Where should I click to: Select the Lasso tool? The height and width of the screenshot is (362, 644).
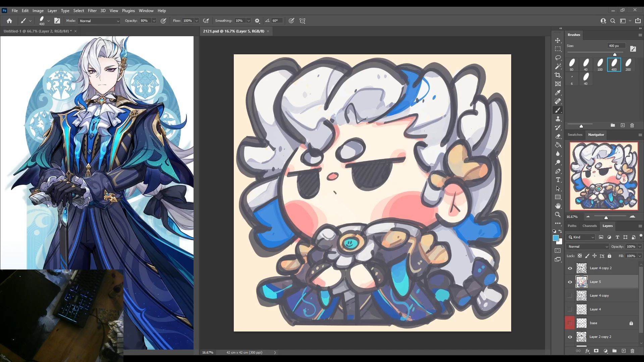(558, 58)
